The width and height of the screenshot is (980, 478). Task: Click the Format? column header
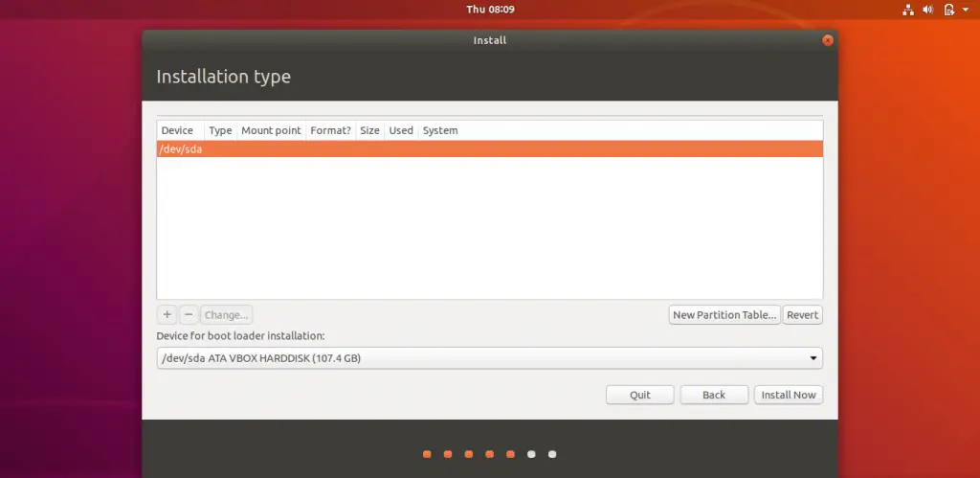tap(330, 130)
